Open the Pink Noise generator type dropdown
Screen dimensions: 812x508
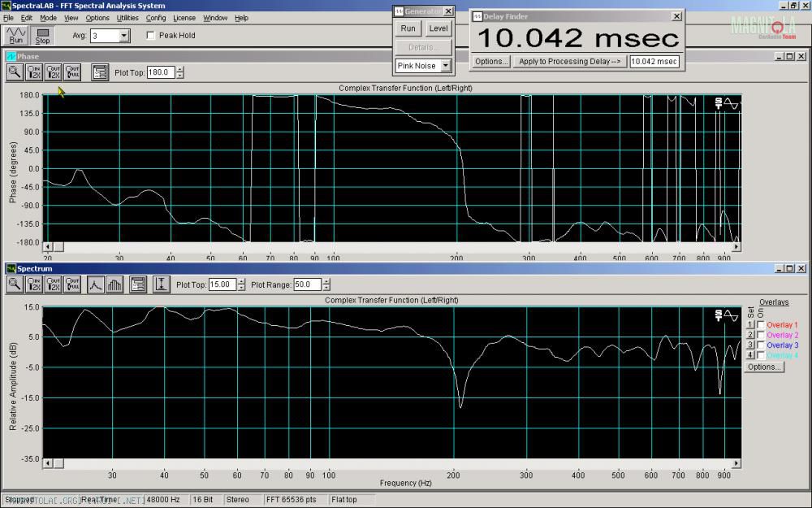(445, 66)
